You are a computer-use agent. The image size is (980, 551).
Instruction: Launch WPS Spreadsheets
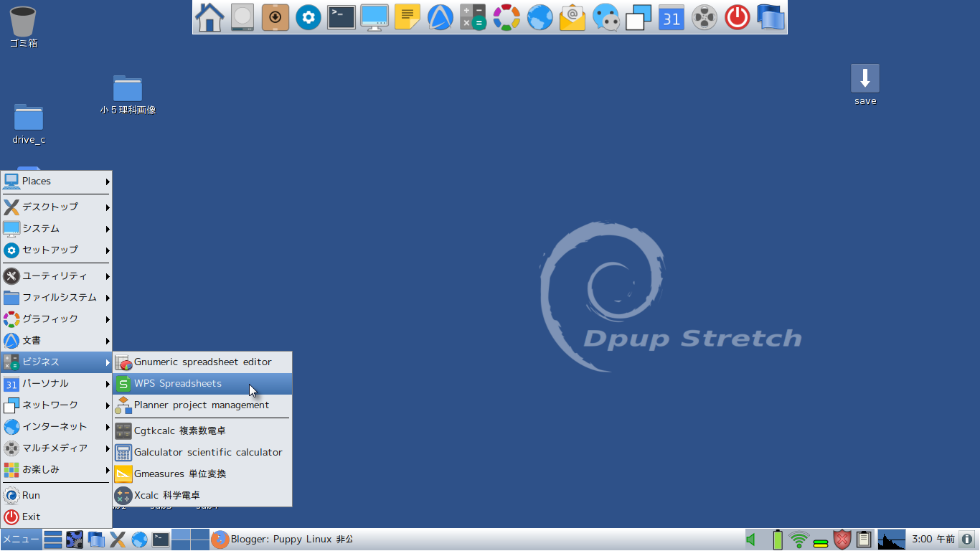(202, 384)
